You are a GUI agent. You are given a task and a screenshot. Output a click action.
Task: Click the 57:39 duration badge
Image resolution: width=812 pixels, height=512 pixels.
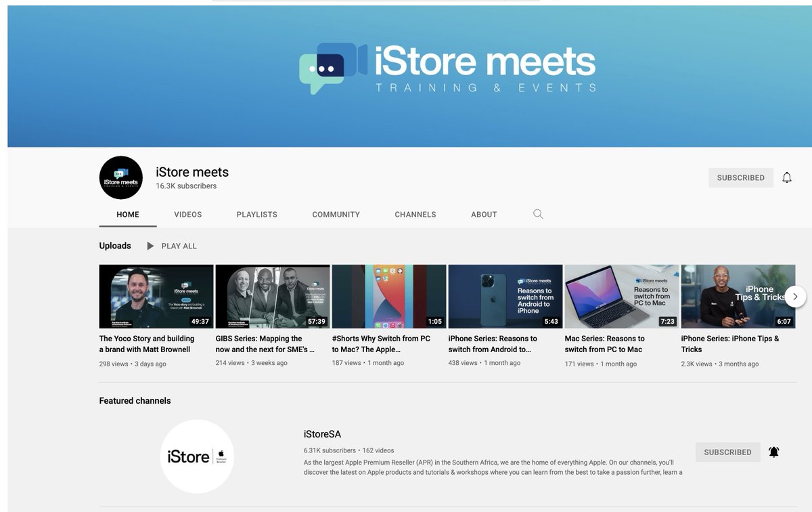pyautogui.click(x=317, y=322)
